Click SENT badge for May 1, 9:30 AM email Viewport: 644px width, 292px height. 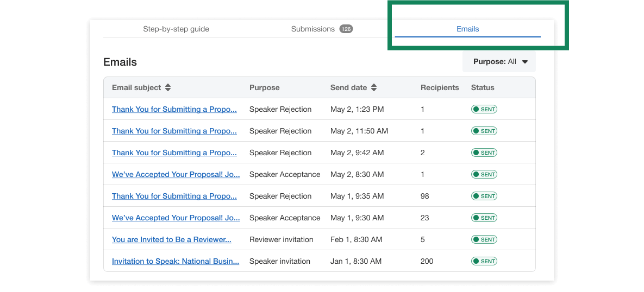(484, 218)
